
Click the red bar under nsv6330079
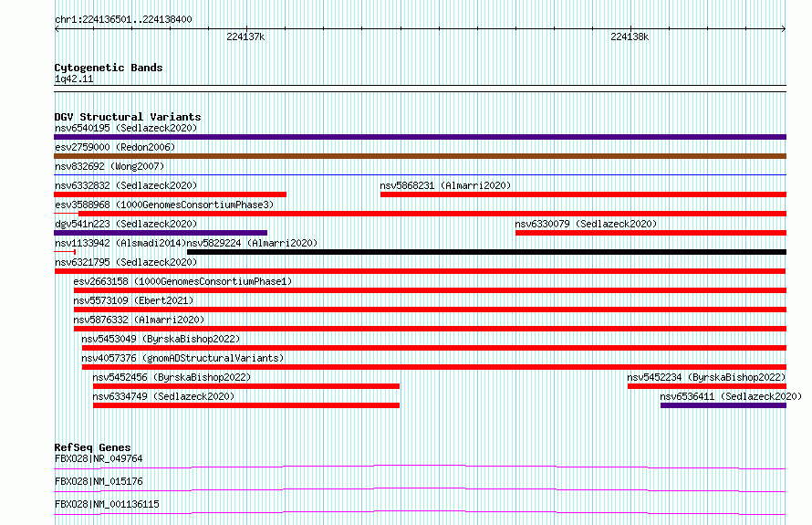[651, 233]
